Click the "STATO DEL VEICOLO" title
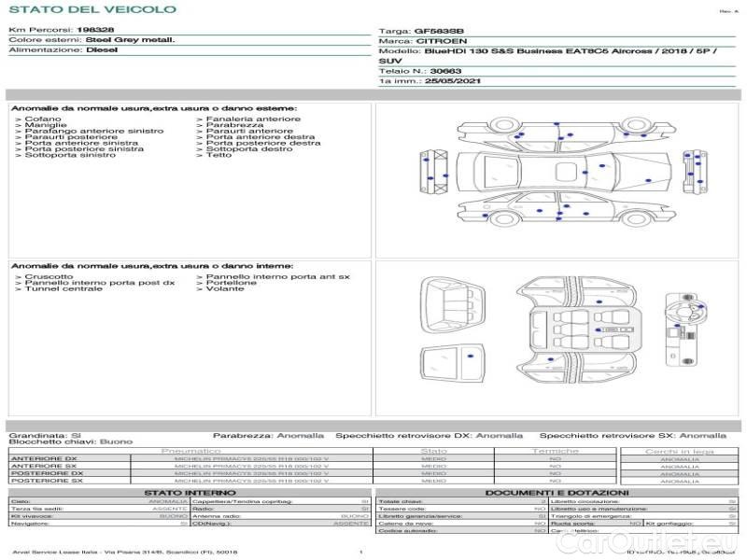This screenshot has height=560, width=747. [x=92, y=9]
